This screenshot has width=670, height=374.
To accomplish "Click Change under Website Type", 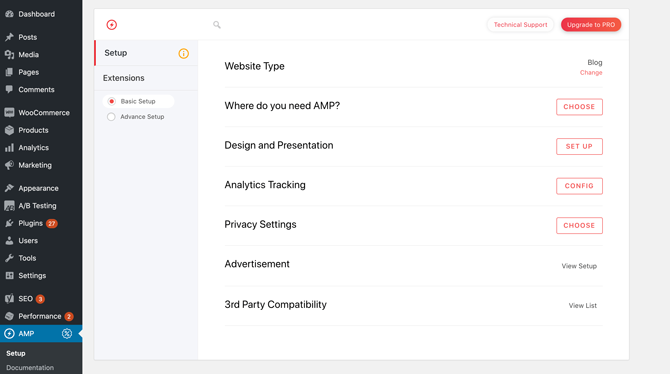I will pos(591,73).
